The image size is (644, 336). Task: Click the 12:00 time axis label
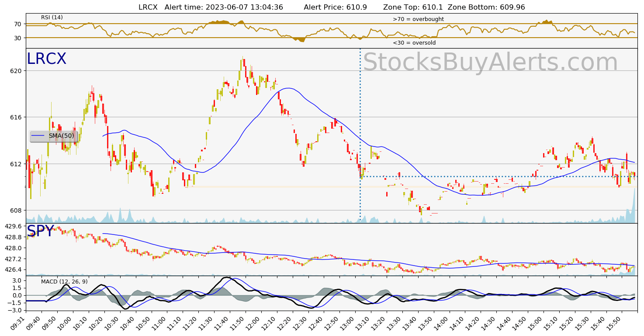(254, 323)
